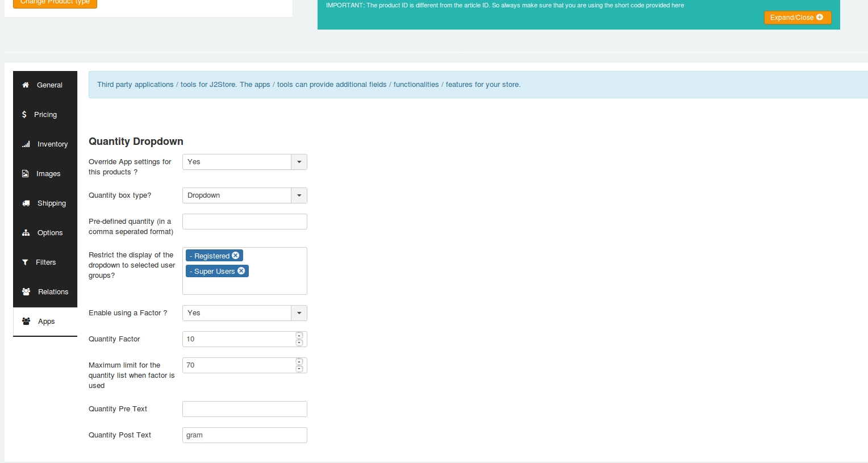This screenshot has width=868, height=463.
Task: Remove the Registered user group tag
Action: (236, 256)
